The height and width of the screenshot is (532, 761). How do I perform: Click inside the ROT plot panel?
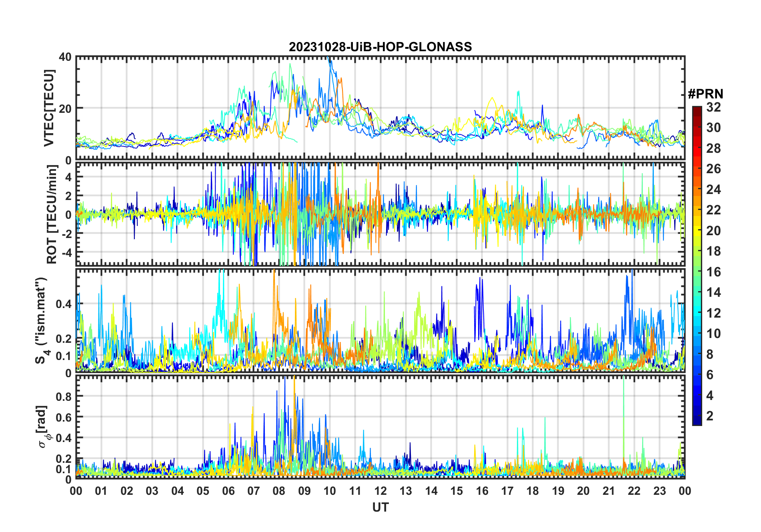click(x=380, y=214)
